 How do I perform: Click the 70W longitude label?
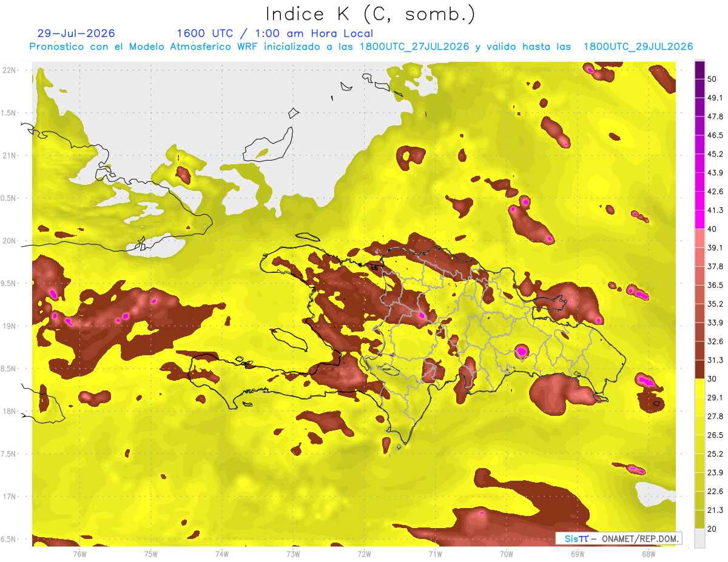point(506,554)
